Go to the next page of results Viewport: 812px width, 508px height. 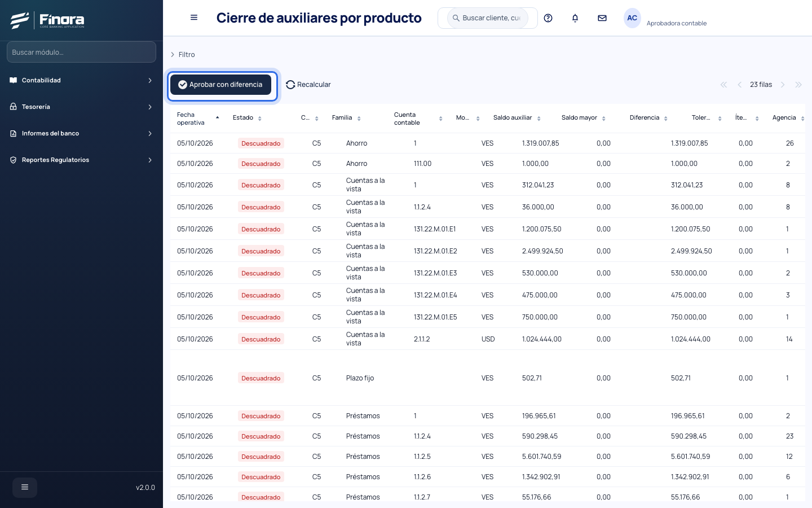pyautogui.click(x=783, y=85)
